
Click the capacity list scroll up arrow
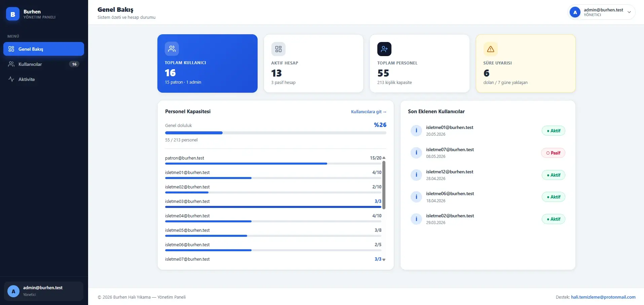click(384, 158)
